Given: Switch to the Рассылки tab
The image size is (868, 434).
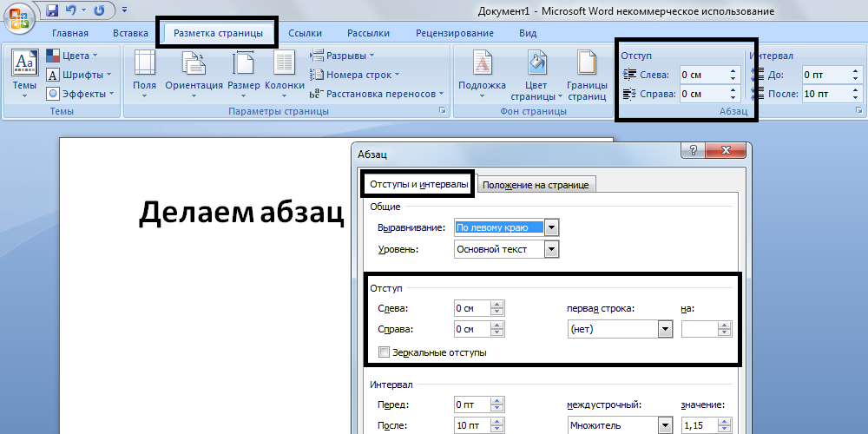Looking at the screenshot, I should point(368,33).
